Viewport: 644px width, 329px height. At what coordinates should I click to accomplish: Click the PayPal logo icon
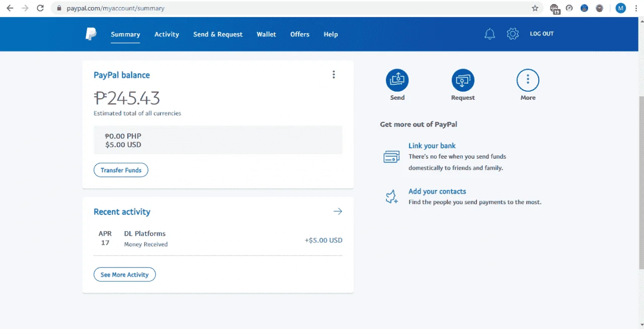(91, 34)
